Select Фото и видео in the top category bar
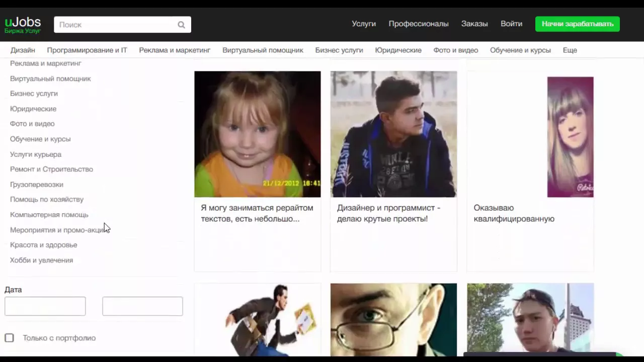 click(x=456, y=50)
